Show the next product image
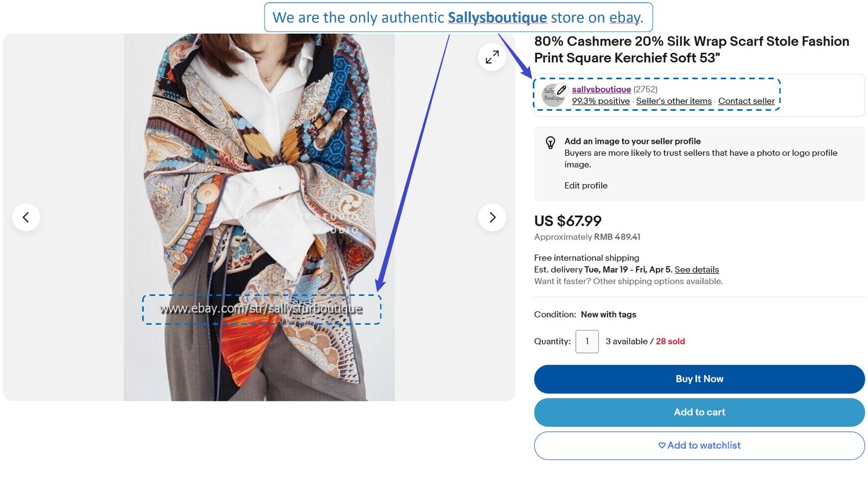Viewport: 868px width, 486px height. (x=492, y=217)
